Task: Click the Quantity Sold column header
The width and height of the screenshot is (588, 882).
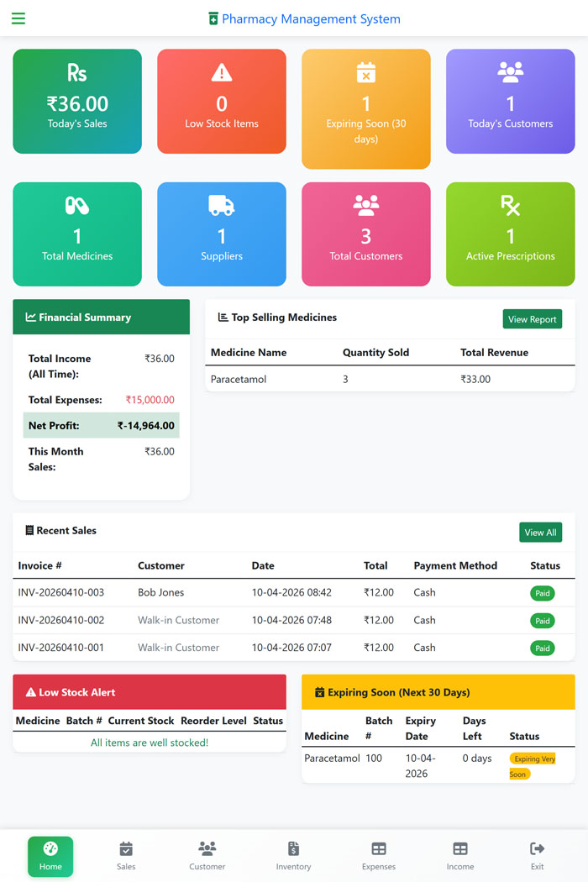Action: click(375, 353)
